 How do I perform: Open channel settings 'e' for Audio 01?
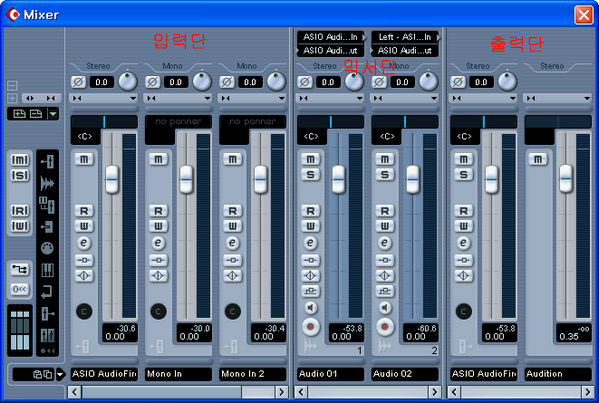(311, 243)
